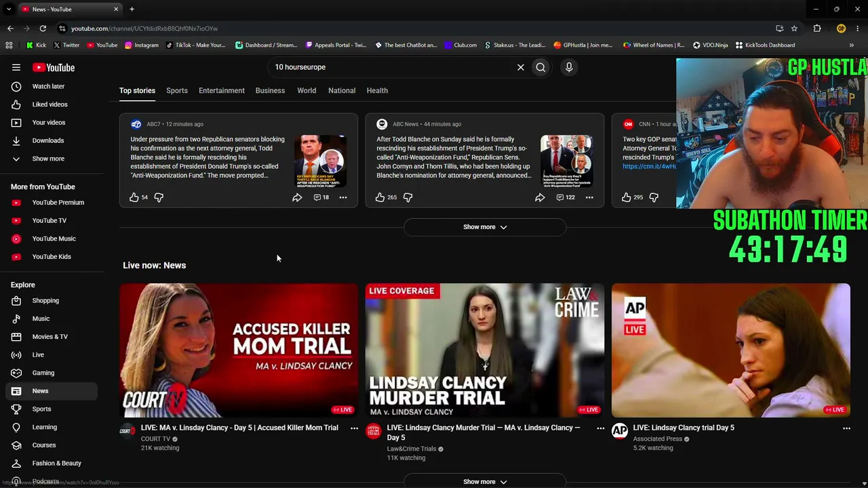Click the YouTube logo
This screenshot has height=488, width=868.
click(54, 67)
